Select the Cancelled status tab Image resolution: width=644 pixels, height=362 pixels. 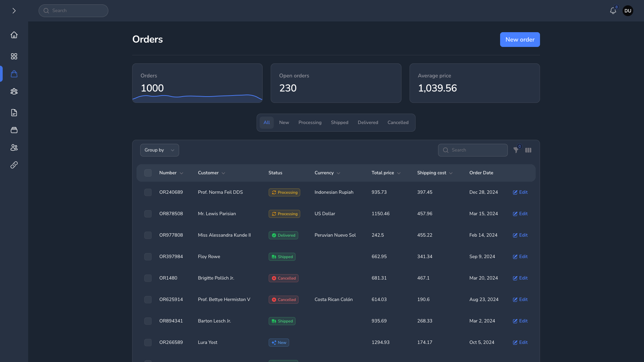pos(398,123)
